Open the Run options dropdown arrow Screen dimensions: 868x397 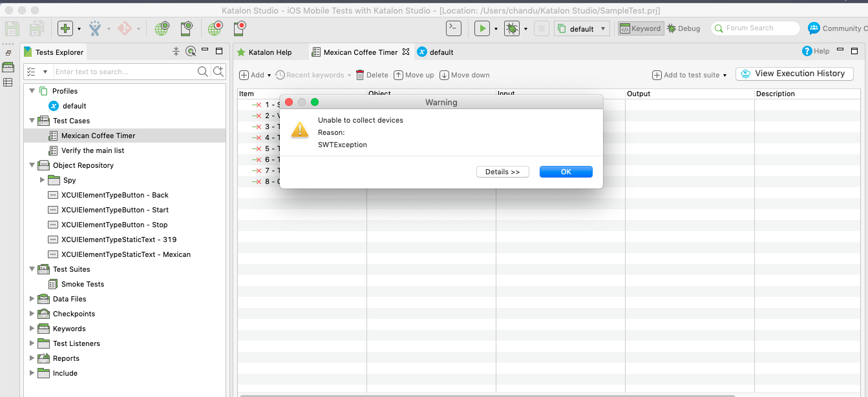(x=496, y=29)
